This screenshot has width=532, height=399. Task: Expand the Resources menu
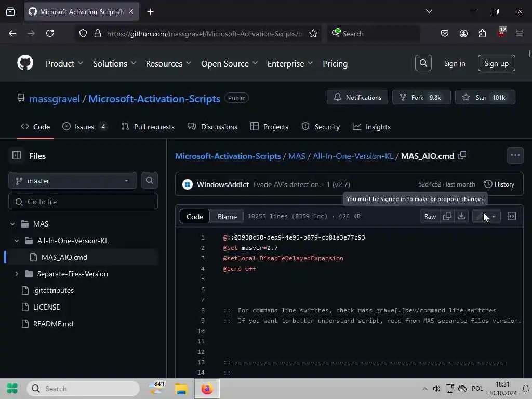pos(168,63)
